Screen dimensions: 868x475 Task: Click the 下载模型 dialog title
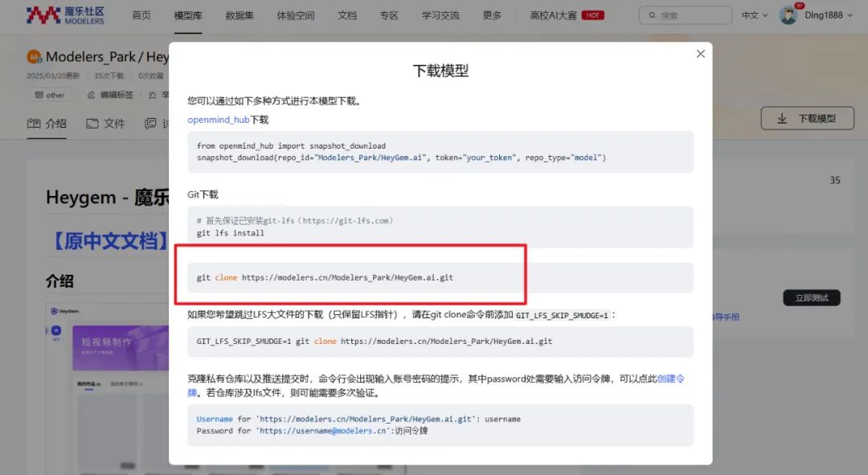click(440, 71)
